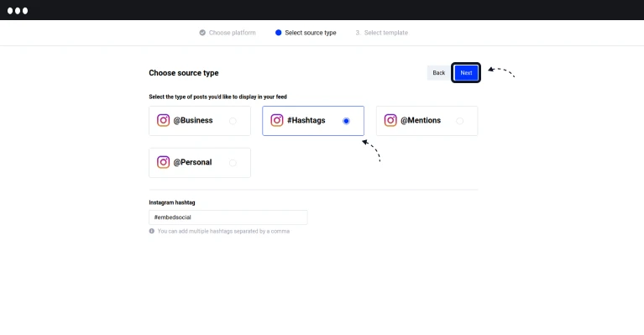Open the Select source type step
Screen dimensions: 644x335
[311, 33]
